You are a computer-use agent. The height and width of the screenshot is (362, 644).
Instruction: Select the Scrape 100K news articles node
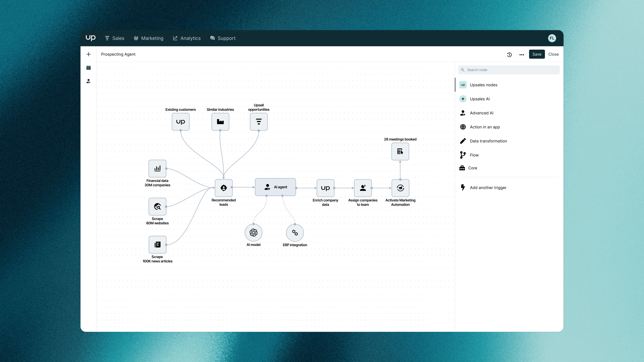click(x=157, y=245)
